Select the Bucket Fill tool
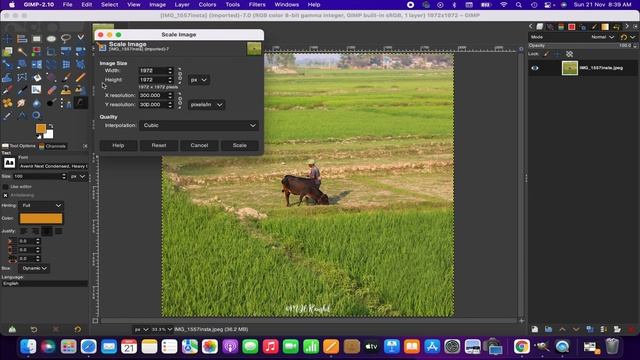640x360 pixels. 36,77
